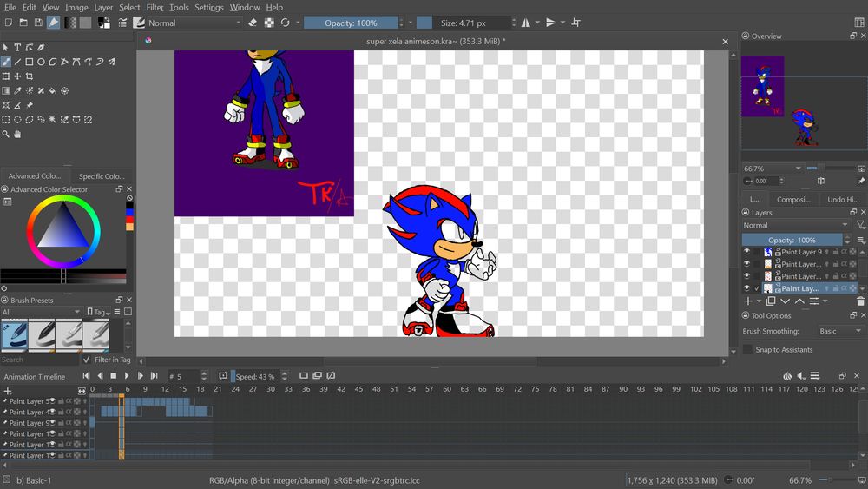Switch to the Undo History tab

pos(842,199)
